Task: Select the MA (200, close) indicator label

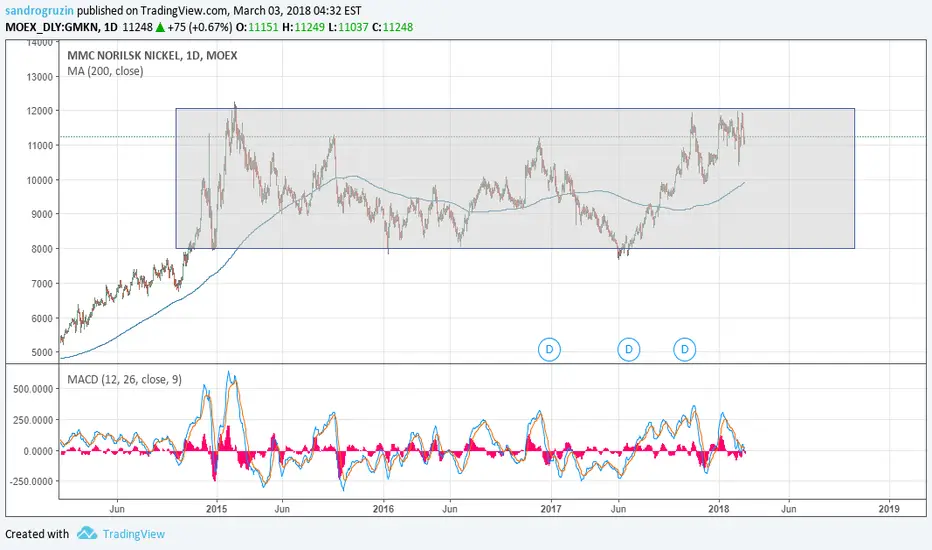Action: pos(105,71)
